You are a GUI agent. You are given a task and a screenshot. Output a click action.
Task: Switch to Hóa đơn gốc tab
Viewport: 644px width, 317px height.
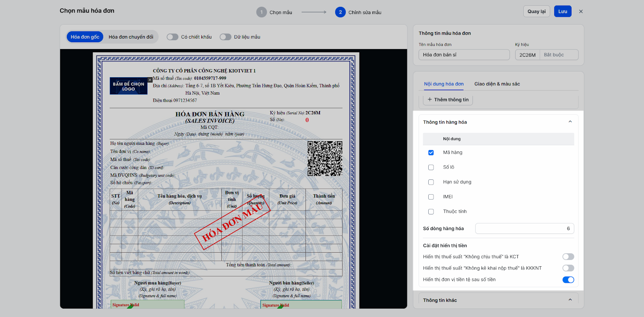click(x=85, y=37)
